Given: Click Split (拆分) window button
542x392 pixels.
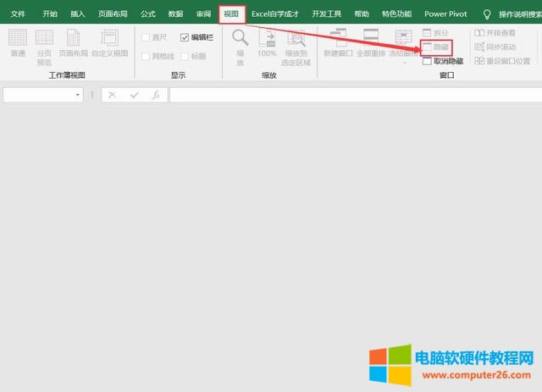Looking at the screenshot, I should pyautogui.click(x=435, y=33).
